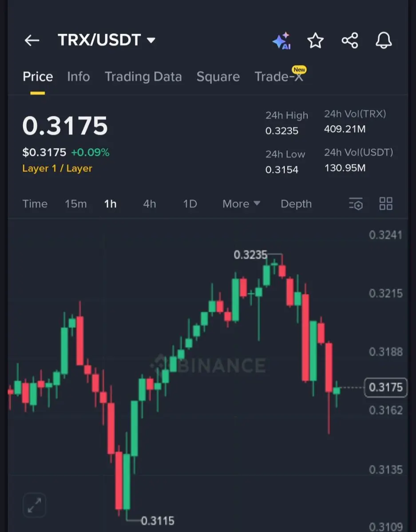
Task: Open price alerts bell icon
Action: pyautogui.click(x=384, y=41)
